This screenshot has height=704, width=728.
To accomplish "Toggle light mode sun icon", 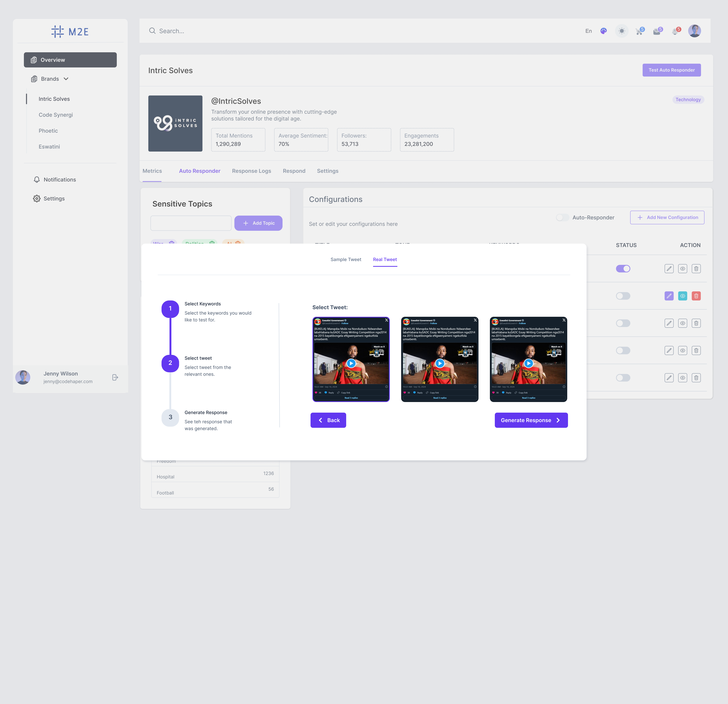I will coord(622,31).
